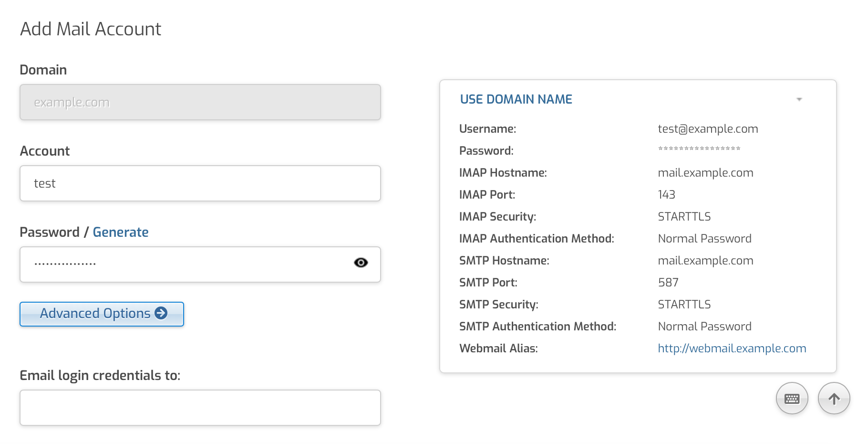Click the scroll-to-top up arrow button
868x444 pixels.
pyautogui.click(x=834, y=399)
